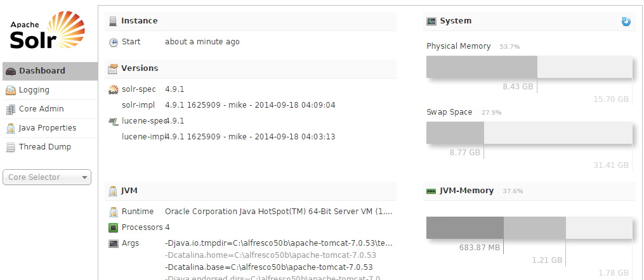Click the Processors chip icon
Screen dimensions: 644x280
(x=114, y=227)
